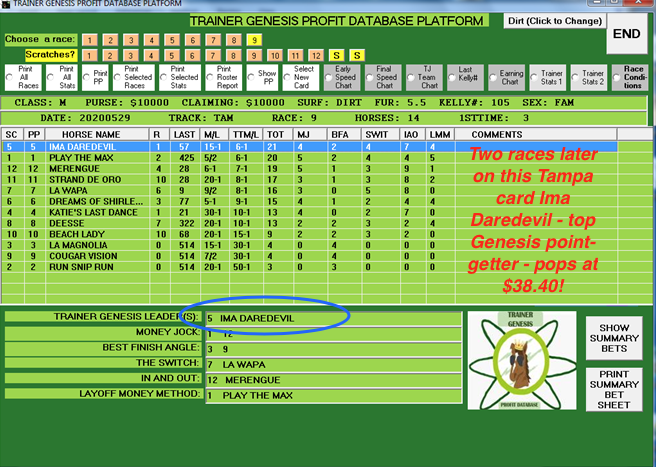Select the LA MAGNOLIA row
This screenshot has height=467, width=656.
309,245
